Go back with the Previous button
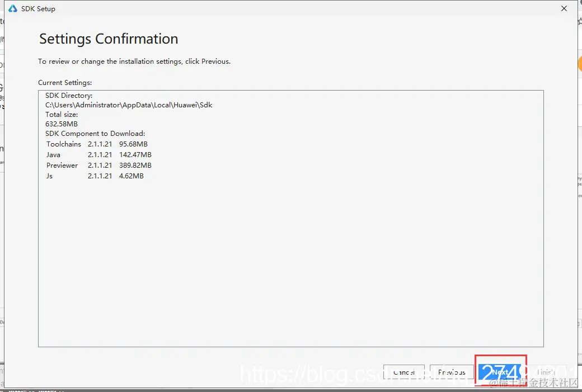The image size is (582, 392). (x=452, y=372)
